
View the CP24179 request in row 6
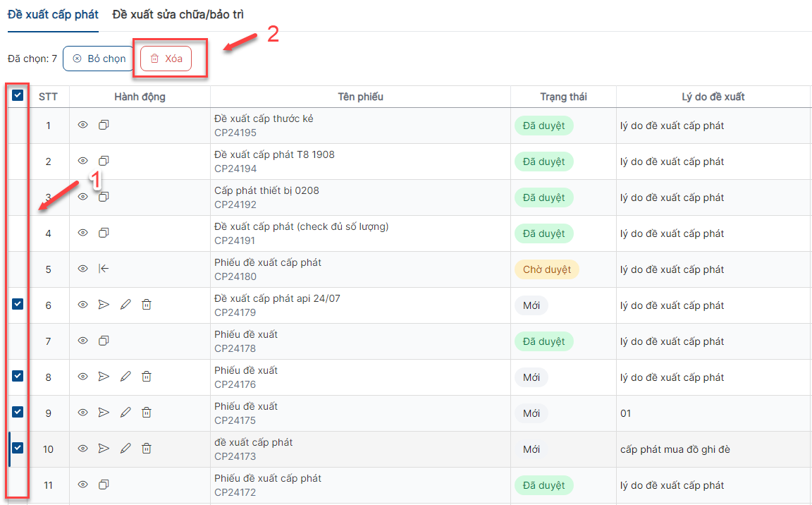click(x=83, y=305)
